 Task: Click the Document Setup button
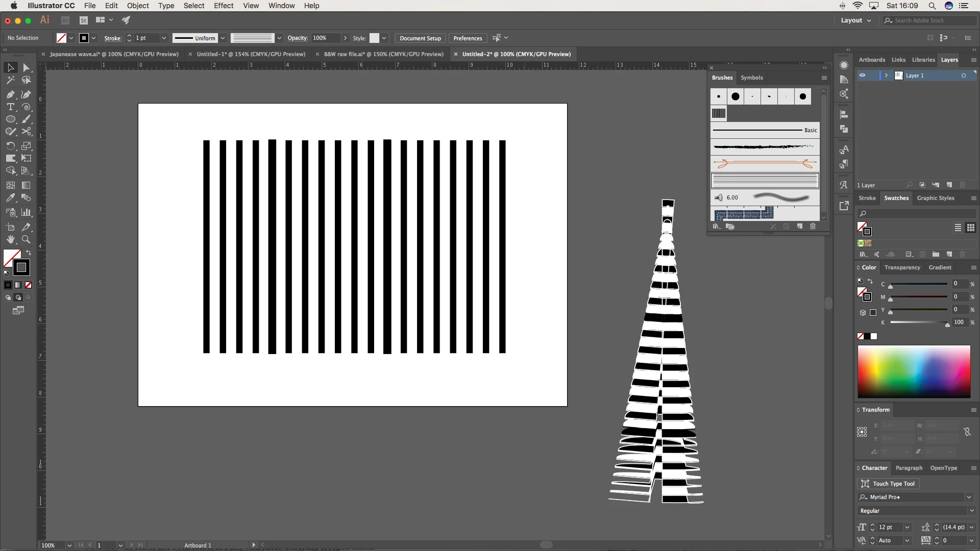click(x=420, y=38)
